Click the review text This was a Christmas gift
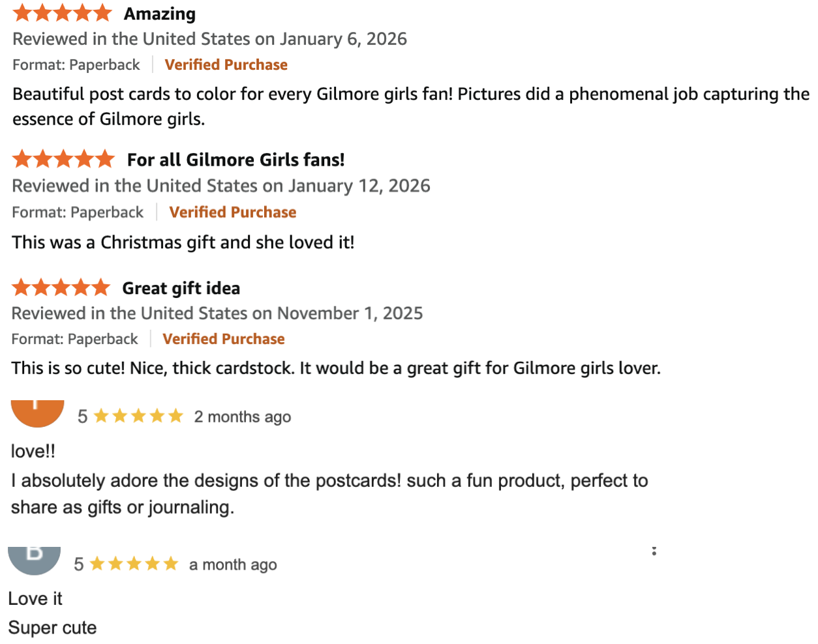 pyautogui.click(x=183, y=242)
